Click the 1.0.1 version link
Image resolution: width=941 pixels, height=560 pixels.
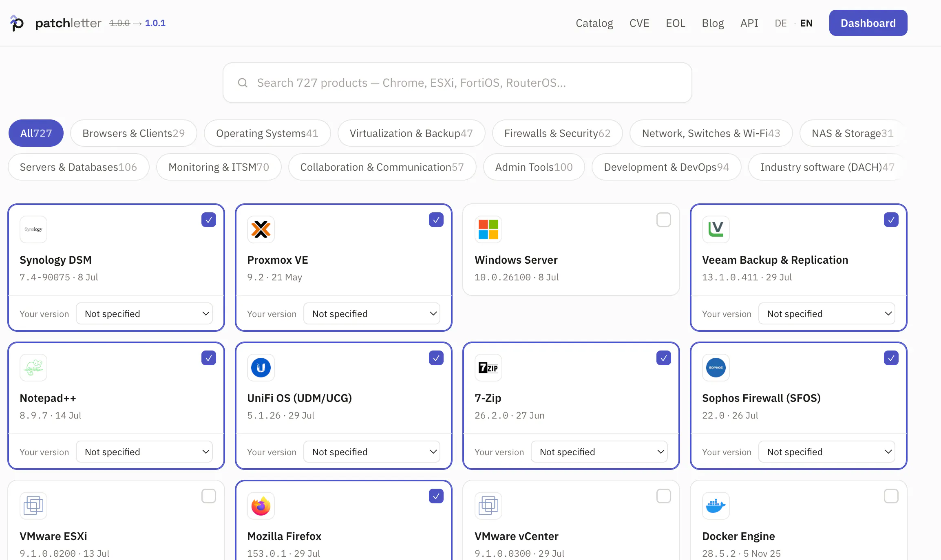[x=155, y=23]
